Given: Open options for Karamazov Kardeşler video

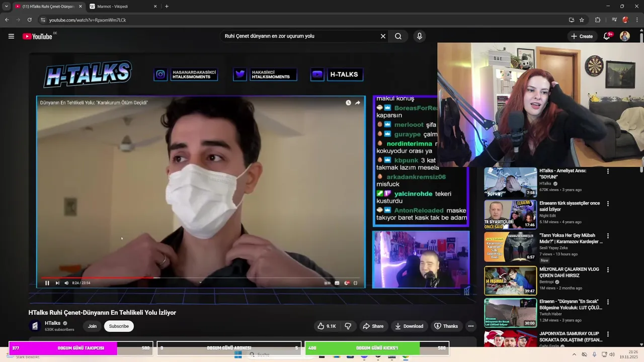Looking at the screenshot, I should tap(608, 236).
